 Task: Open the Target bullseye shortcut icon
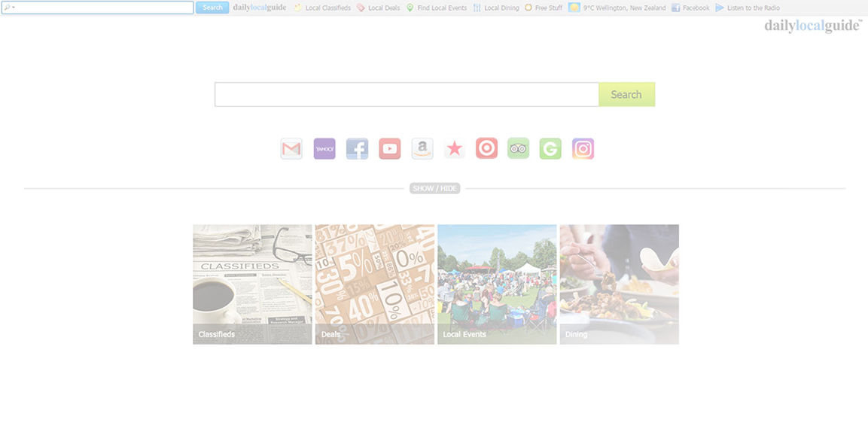pyautogui.click(x=486, y=148)
